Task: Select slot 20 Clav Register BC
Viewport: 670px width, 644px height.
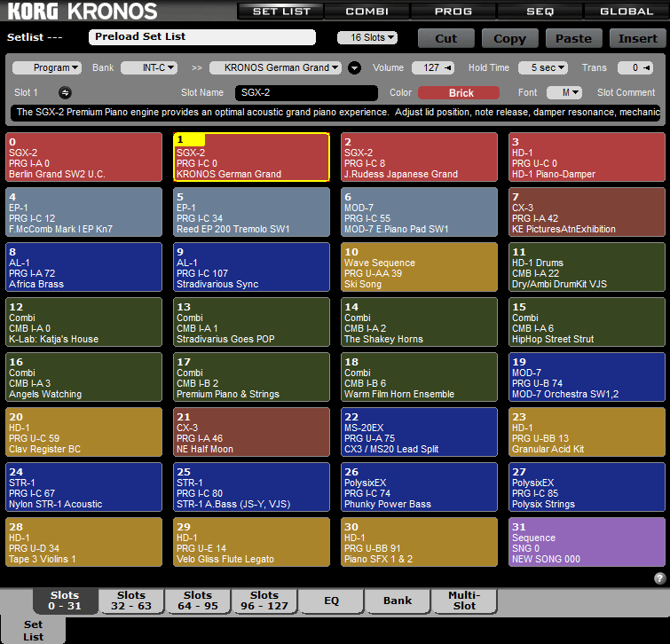Action: (x=83, y=432)
